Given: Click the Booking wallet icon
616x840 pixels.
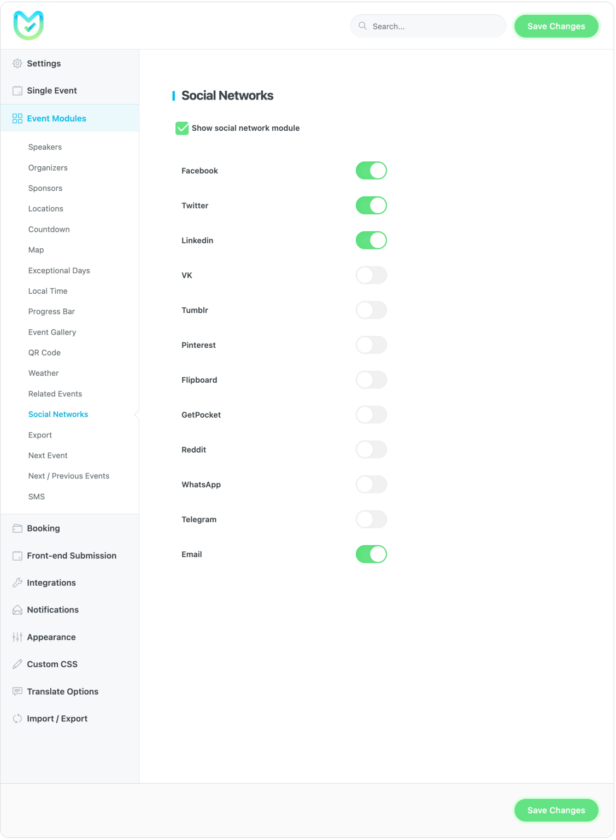Looking at the screenshot, I should pos(17,528).
